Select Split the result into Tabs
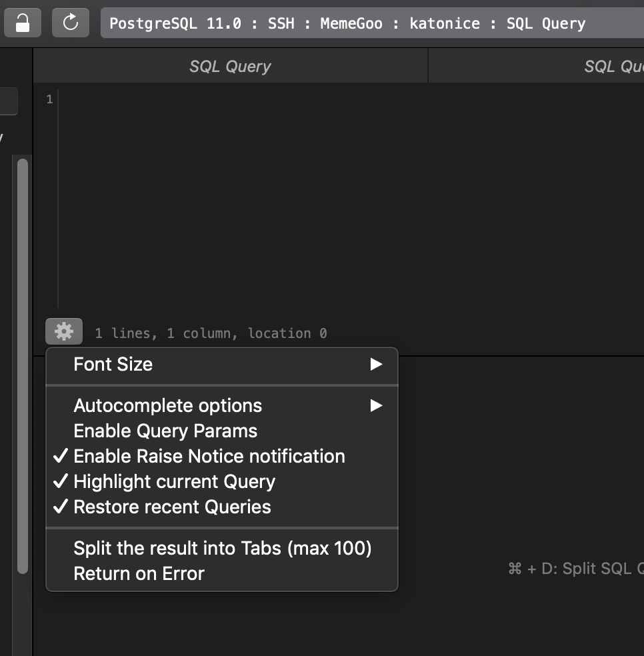 tap(221, 548)
